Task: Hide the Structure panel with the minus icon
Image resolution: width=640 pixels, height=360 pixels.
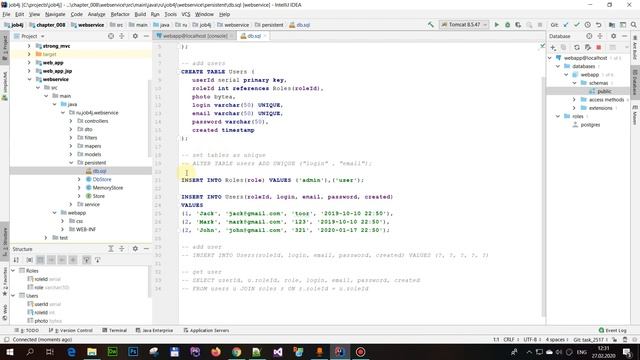Action: 146,249
